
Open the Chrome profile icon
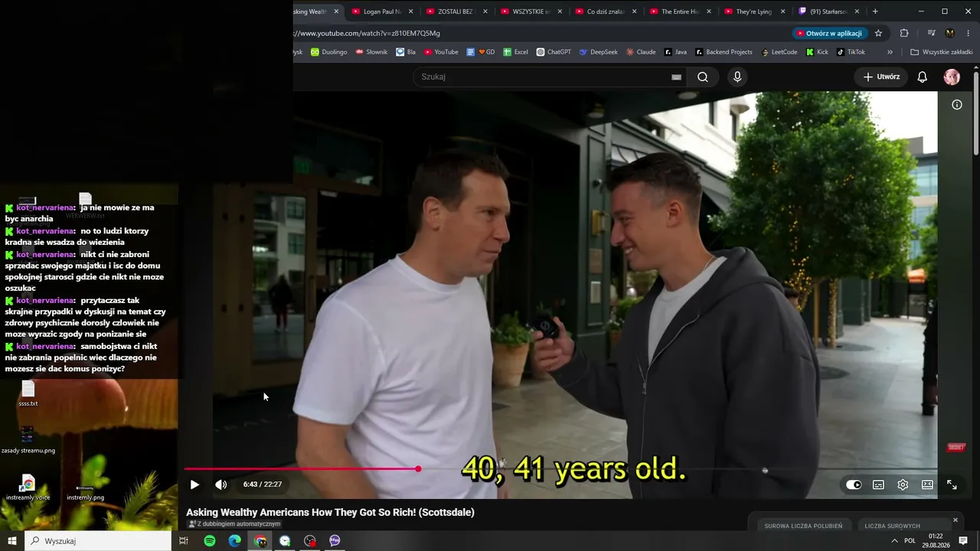point(950,33)
